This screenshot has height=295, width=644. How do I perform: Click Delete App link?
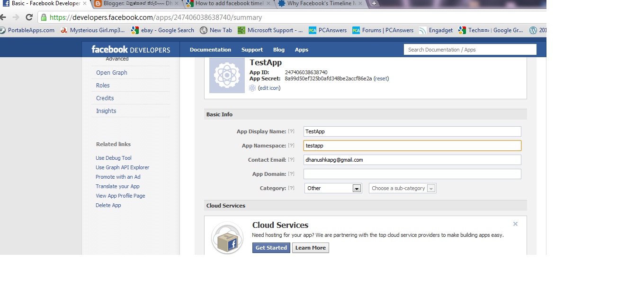pos(108,205)
